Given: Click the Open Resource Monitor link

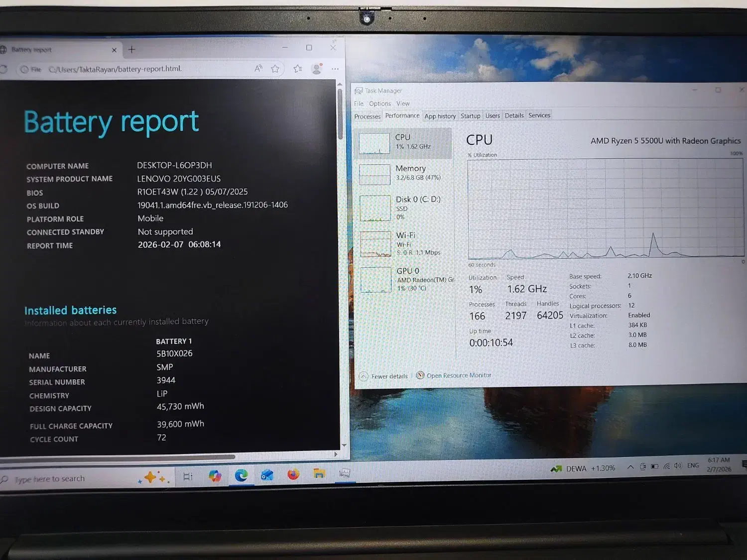Looking at the screenshot, I should (x=458, y=375).
